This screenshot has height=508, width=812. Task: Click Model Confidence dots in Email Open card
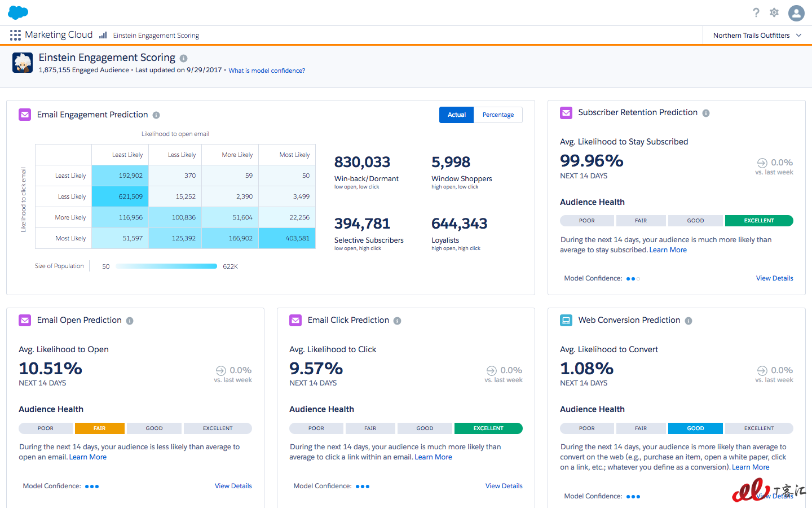pyautogui.click(x=92, y=487)
